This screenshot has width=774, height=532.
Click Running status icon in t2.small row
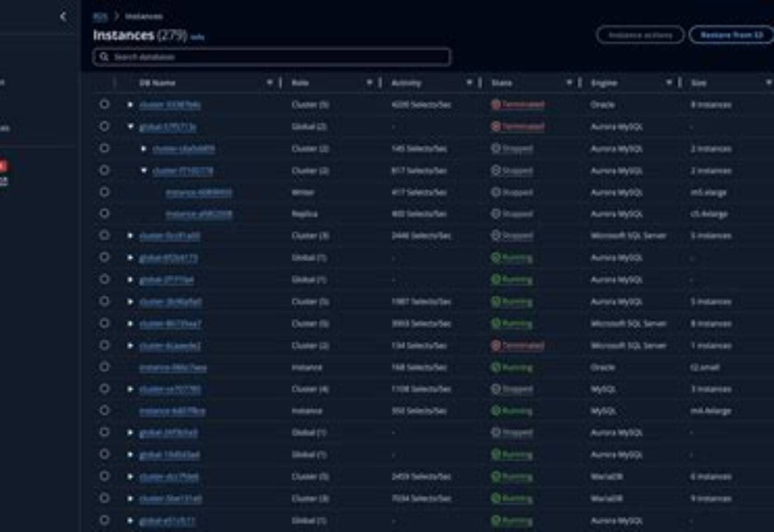[x=496, y=368]
